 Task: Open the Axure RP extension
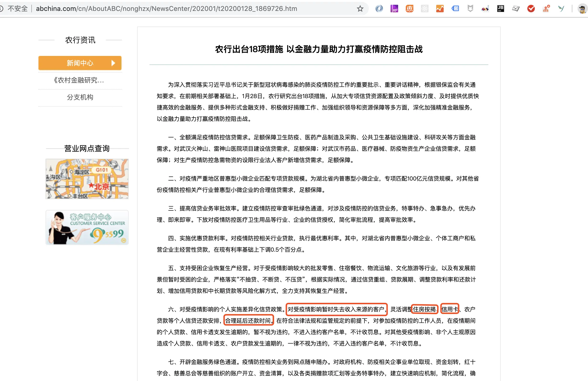pos(394,9)
